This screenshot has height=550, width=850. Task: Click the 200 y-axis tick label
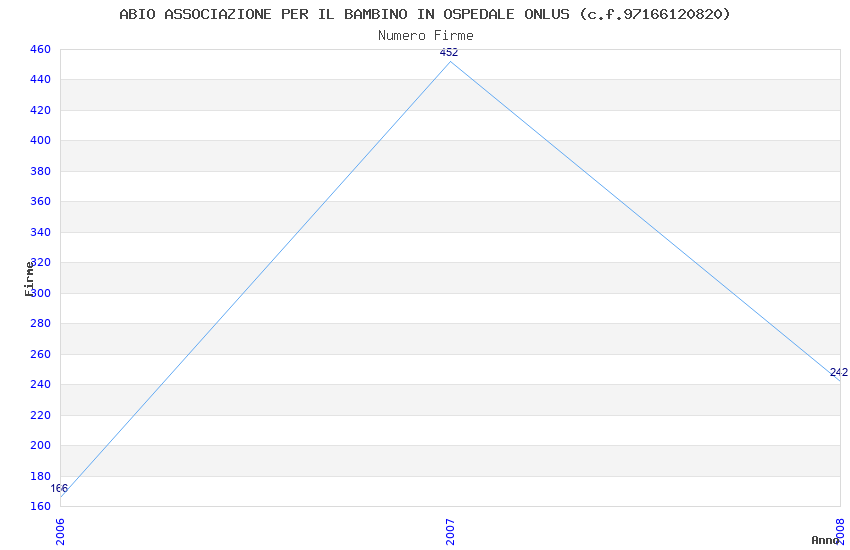pos(40,445)
